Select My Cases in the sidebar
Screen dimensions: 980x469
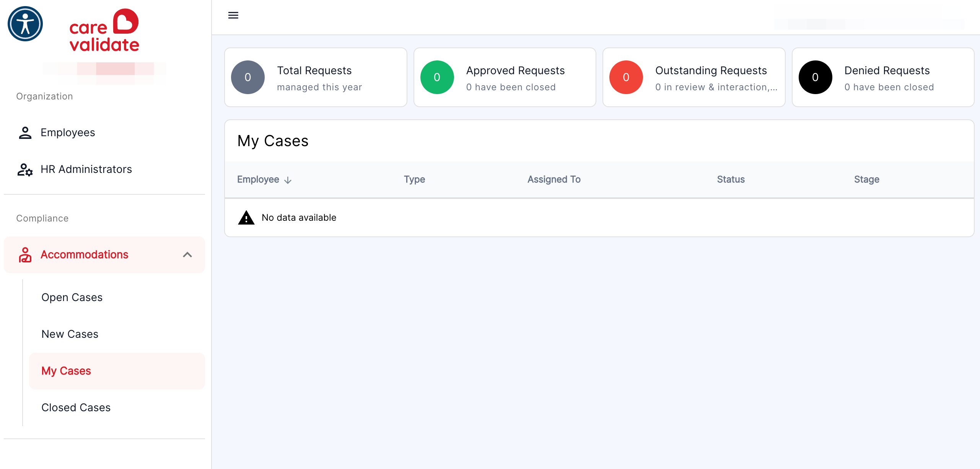pos(117,371)
